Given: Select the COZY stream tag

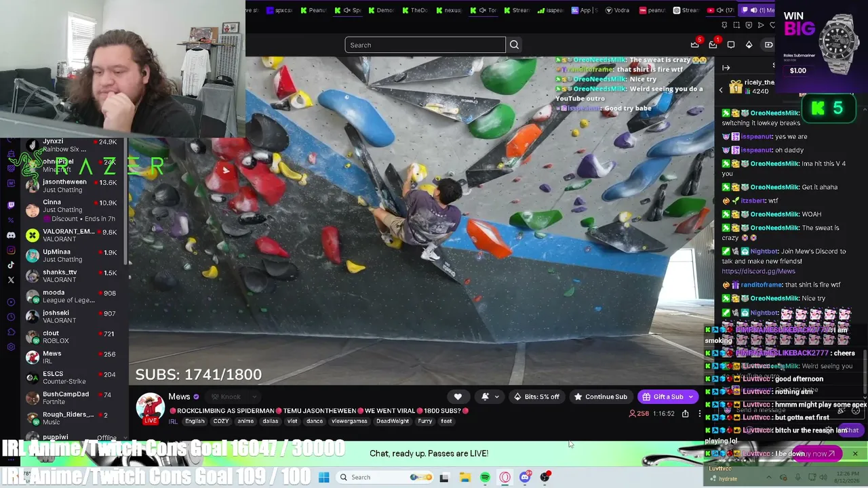Looking at the screenshot, I should click(x=221, y=421).
